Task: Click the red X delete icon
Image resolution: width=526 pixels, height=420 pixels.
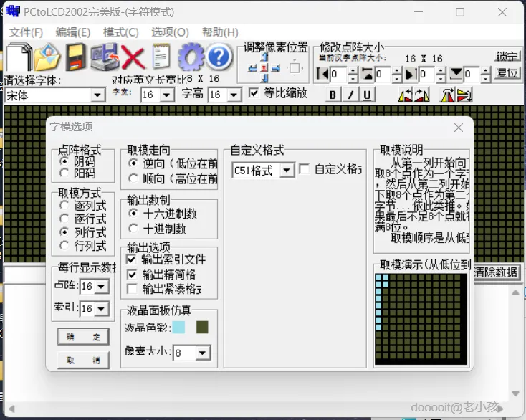Action: (133, 57)
